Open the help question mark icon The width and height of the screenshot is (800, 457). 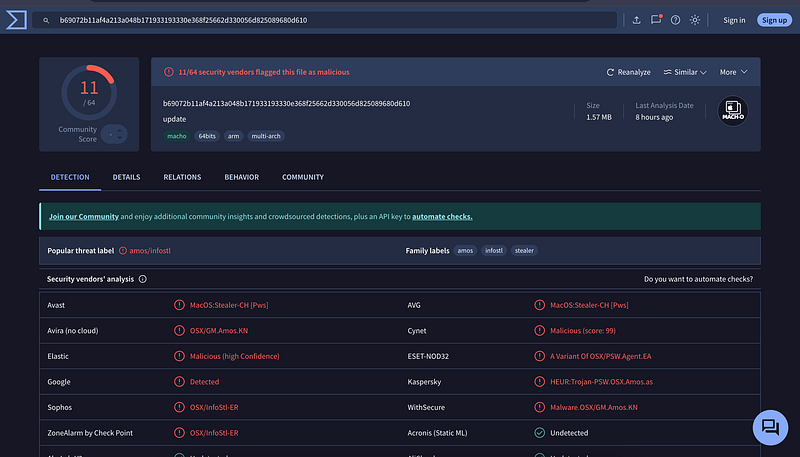pos(675,20)
